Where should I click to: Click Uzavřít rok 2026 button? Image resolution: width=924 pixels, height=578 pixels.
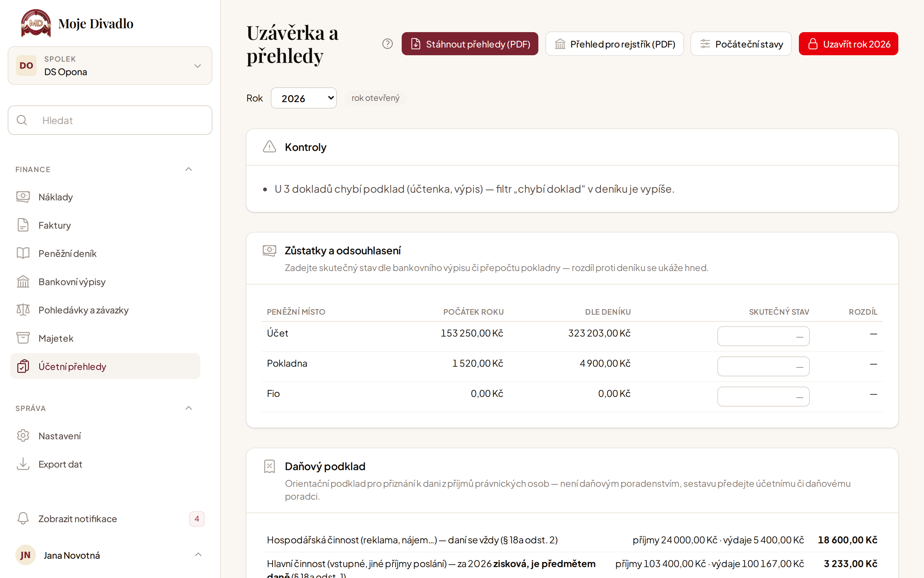(848, 44)
